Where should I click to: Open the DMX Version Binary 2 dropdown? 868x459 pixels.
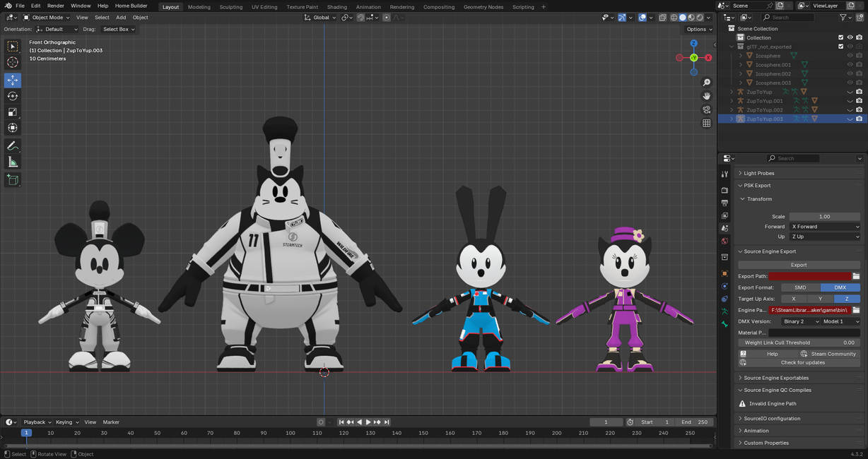799,321
